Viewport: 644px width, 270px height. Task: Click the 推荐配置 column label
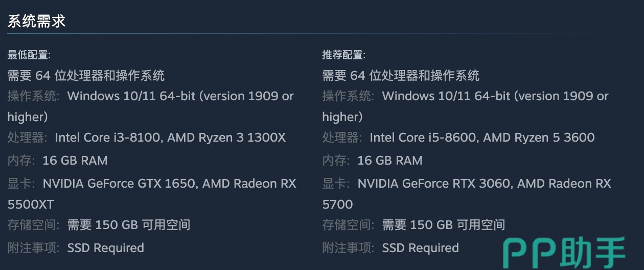(x=344, y=55)
